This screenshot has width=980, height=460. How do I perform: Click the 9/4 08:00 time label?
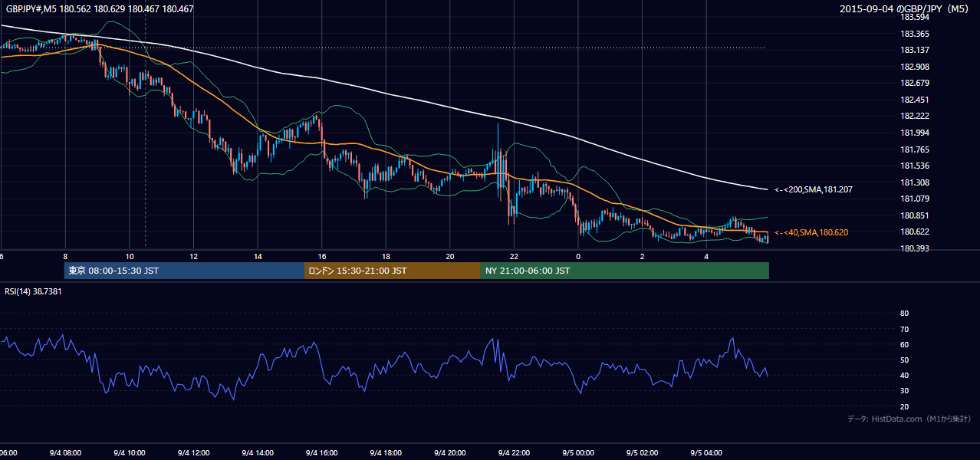click(64, 452)
